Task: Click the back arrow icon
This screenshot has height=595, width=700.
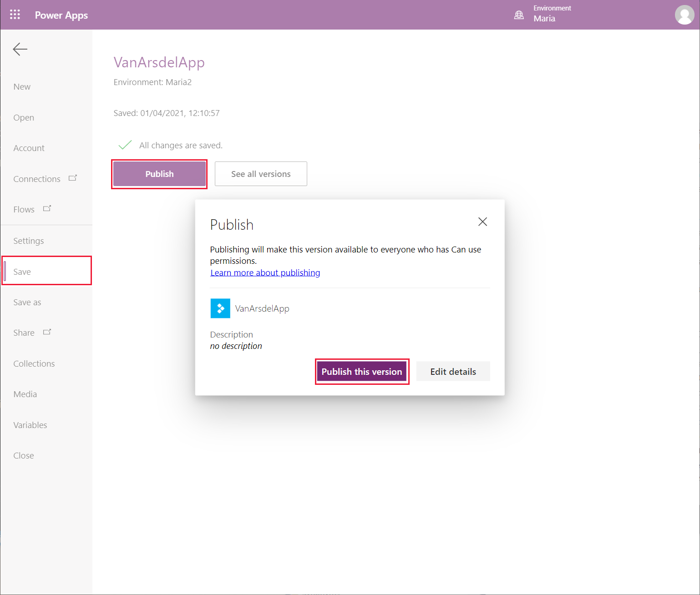Action: 20,49
